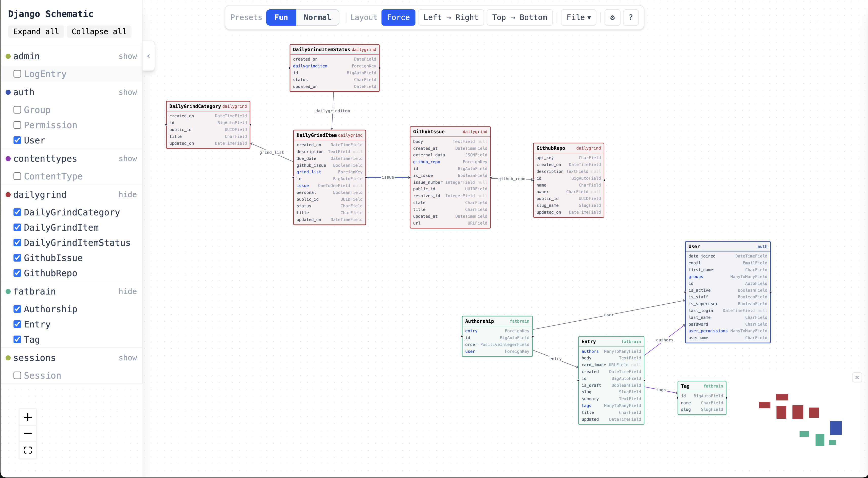Open the settings gear in the toolbar
The width and height of the screenshot is (868, 478).
pyautogui.click(x=612, y=17)
